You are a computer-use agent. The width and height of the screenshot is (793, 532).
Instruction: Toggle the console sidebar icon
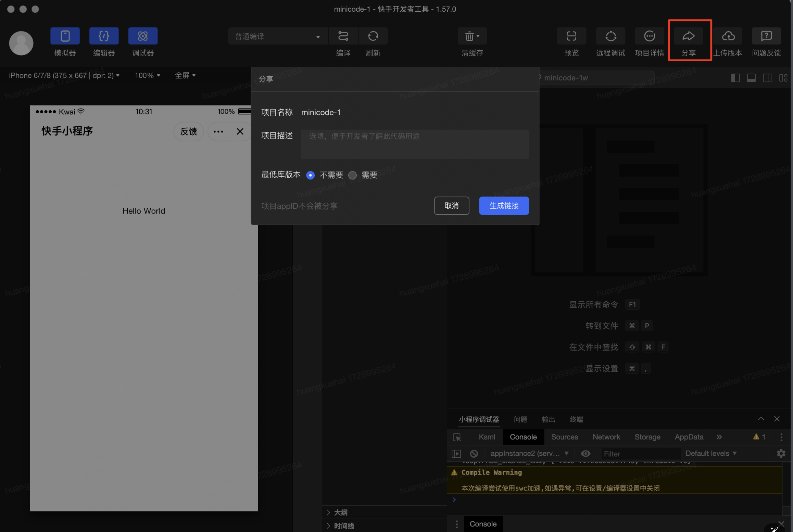tap(456, 454)
